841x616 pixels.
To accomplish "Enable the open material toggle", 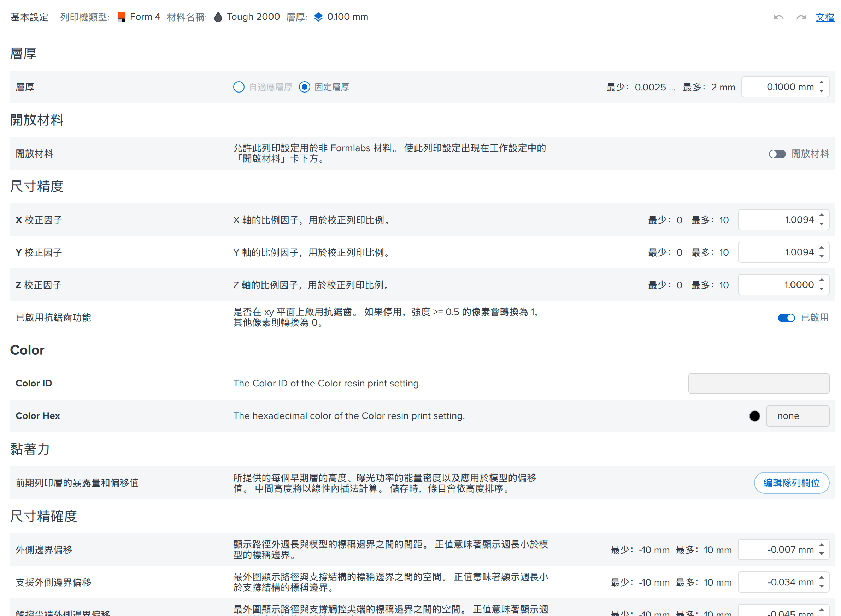I will (x=777, y=154).
